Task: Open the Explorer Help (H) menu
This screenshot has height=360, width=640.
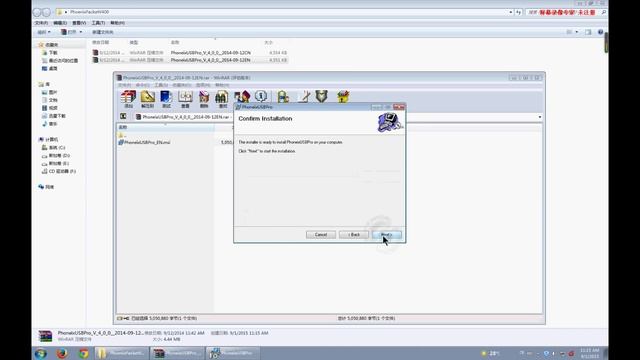Action: pyautogui.click(x=117, y=23)
